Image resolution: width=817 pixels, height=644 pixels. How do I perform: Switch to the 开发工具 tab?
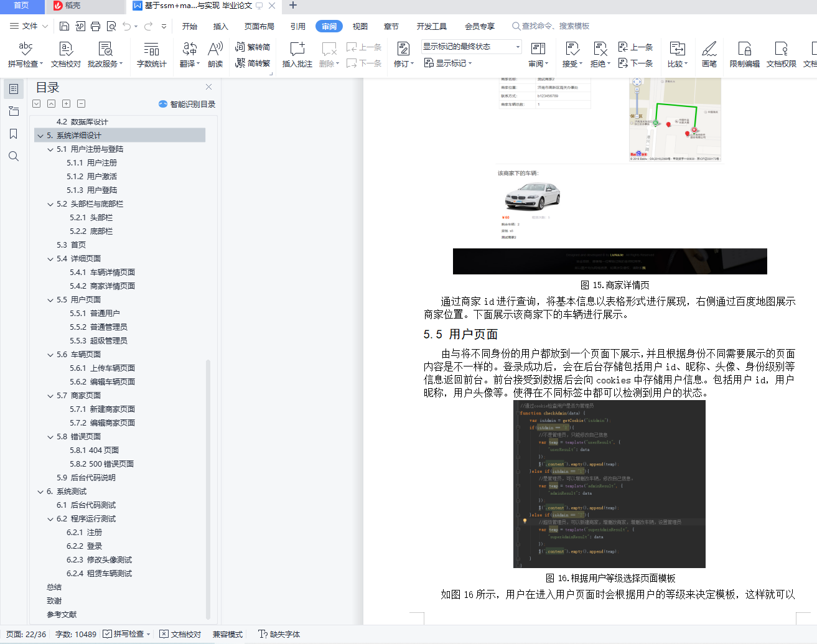coord(432,26)
